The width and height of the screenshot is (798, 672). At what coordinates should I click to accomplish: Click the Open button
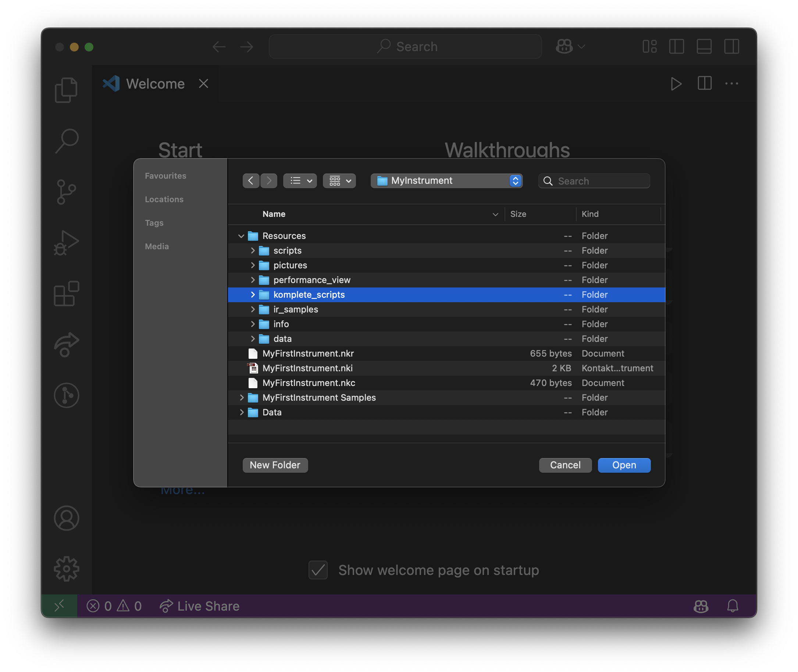tap(624, 465)
